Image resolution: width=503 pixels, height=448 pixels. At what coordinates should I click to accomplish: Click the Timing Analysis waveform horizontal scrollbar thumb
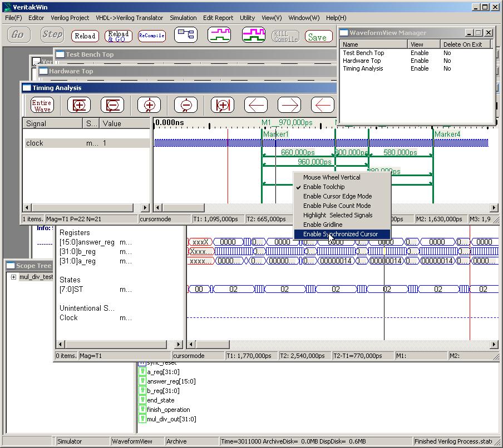pos(183,208)
